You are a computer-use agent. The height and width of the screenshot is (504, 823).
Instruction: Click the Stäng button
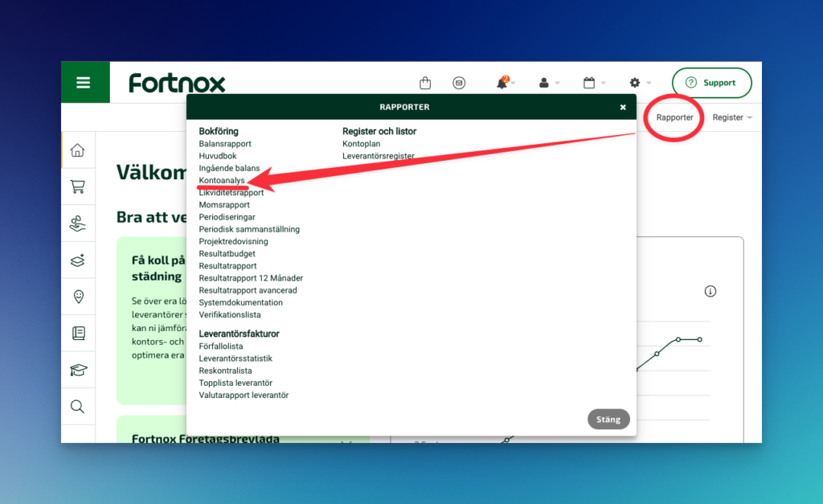[608, 420]
